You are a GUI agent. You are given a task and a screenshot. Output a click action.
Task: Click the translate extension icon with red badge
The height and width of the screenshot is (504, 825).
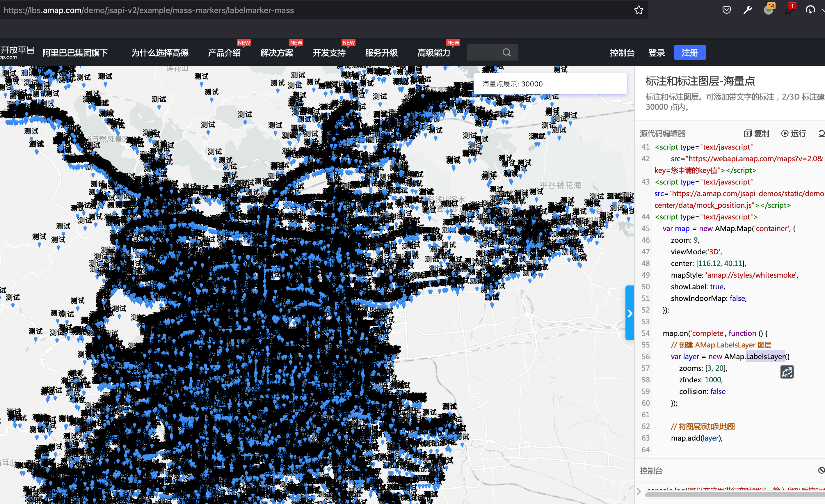tap(789, 10)
